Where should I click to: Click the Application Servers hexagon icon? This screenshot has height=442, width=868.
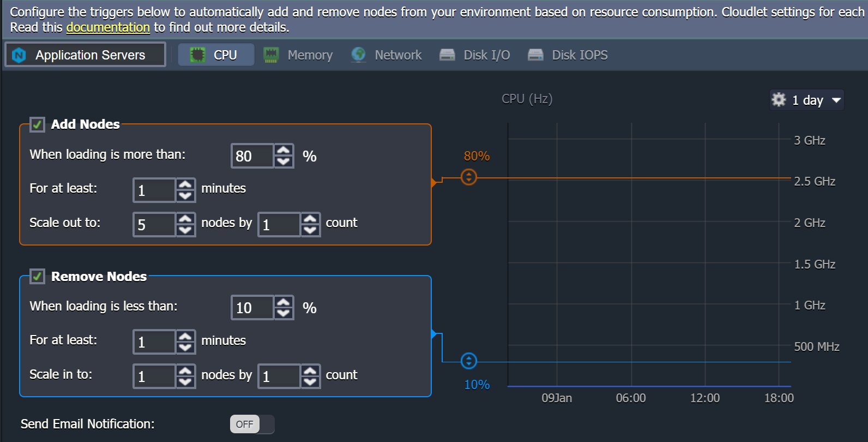click(x=19, y=55)
